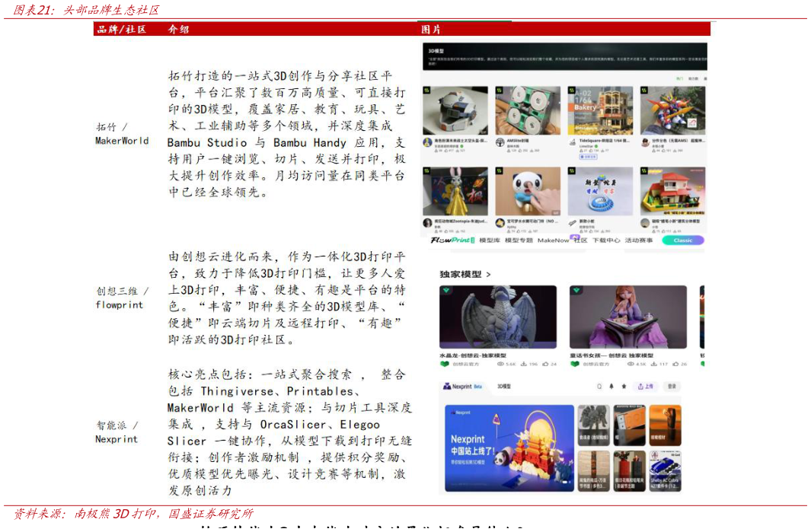811x532 pixels.
Task: Click the Nexprint search magnifier icon
Action: click(599, 387)
